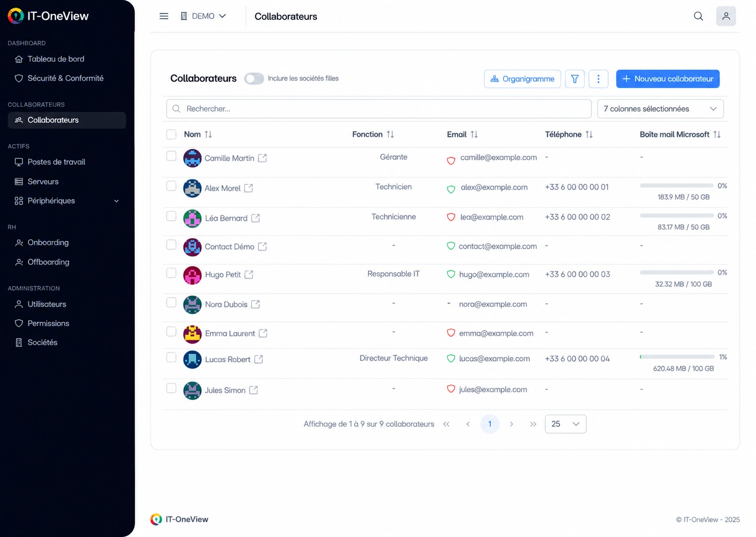This screenshot has height=537, width=756.
Task: Click the hamburger menu icon
Action: (164, 16)
